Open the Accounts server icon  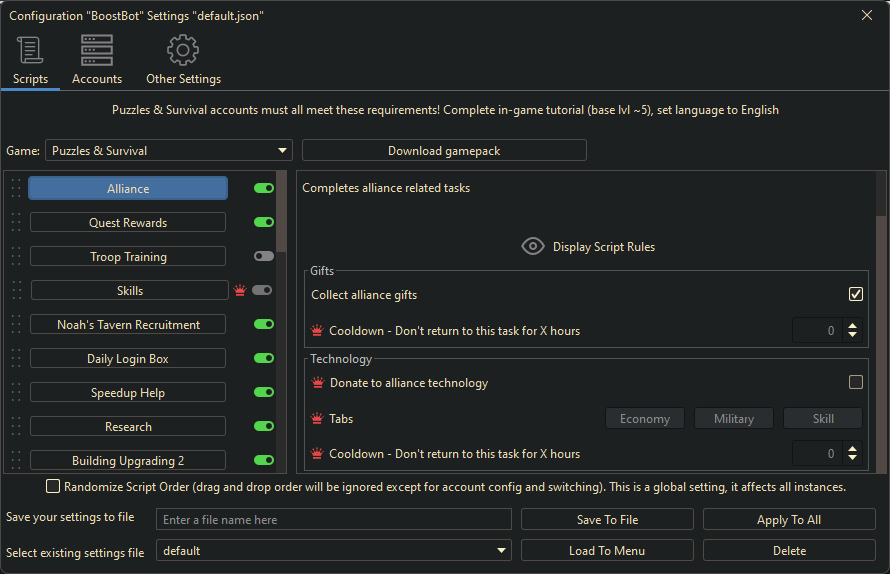pyautogui.click(x=96, y=50)
